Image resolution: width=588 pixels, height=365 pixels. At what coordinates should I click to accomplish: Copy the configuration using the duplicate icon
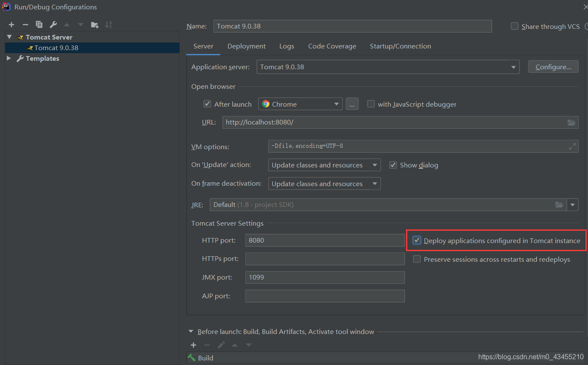pos(39,25)
